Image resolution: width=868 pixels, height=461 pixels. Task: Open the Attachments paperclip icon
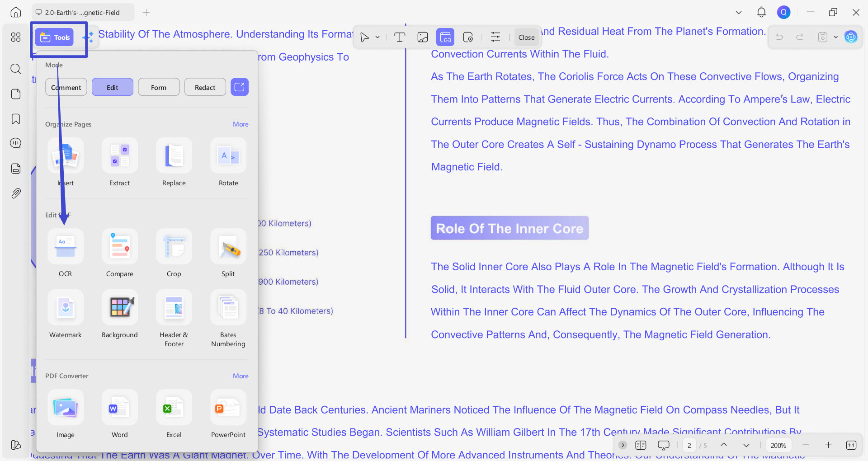tap(16, 193)
